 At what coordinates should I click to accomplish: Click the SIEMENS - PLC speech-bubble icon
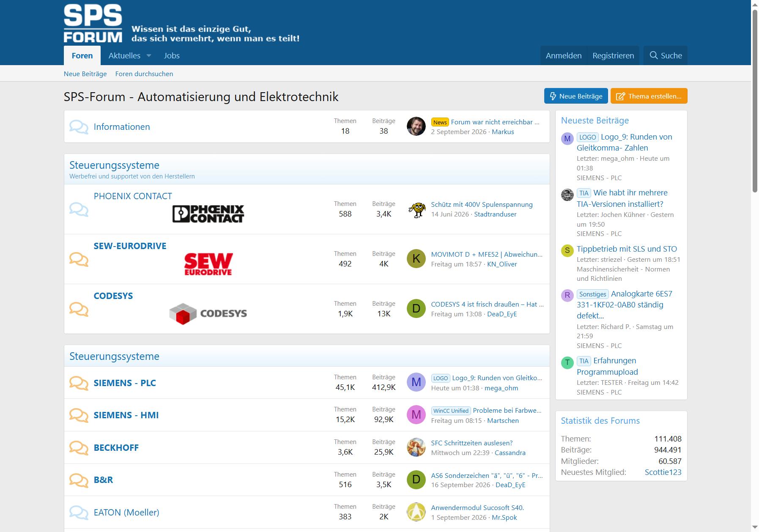click(x=79, y=383)
